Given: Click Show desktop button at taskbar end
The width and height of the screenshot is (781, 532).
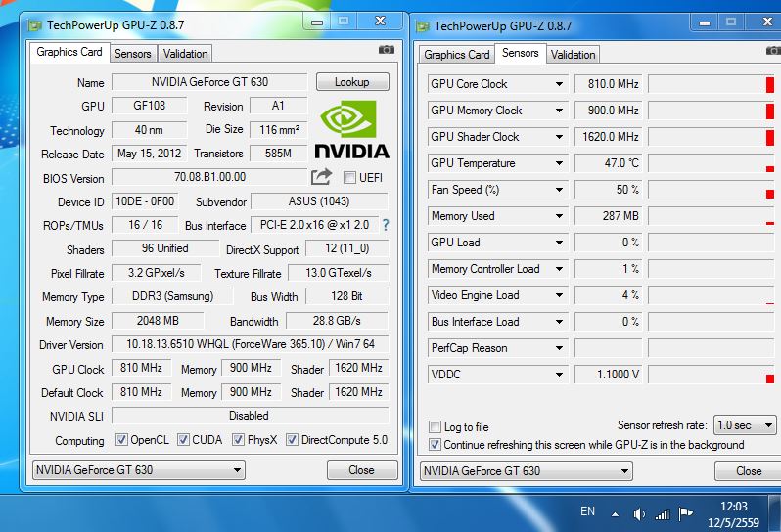Looking at the screenshot, I should tap(775, 513).
